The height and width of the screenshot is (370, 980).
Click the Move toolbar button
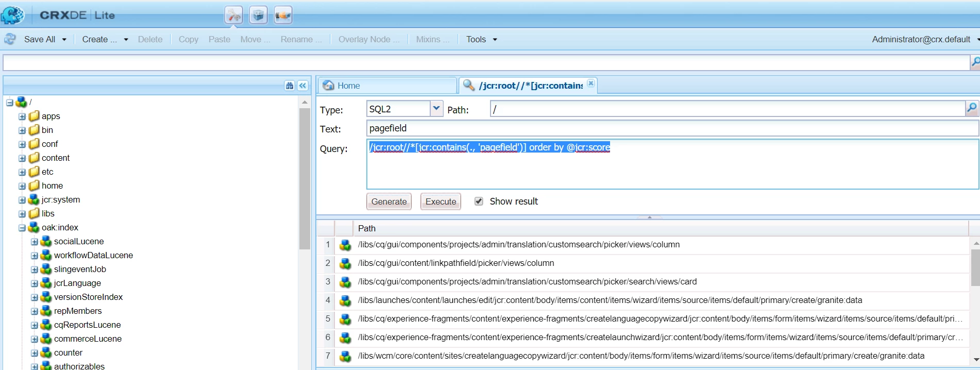pyautogui.click(x=255, y=39)
